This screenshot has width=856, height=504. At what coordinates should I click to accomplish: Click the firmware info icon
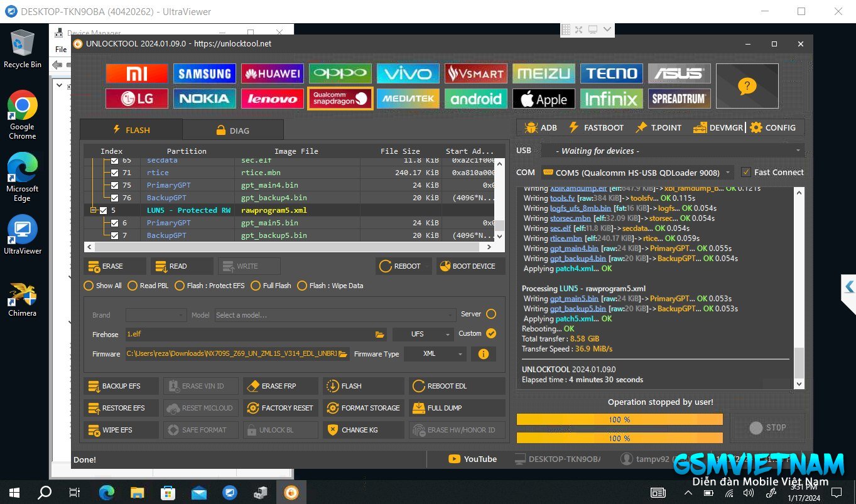[483, 354]
